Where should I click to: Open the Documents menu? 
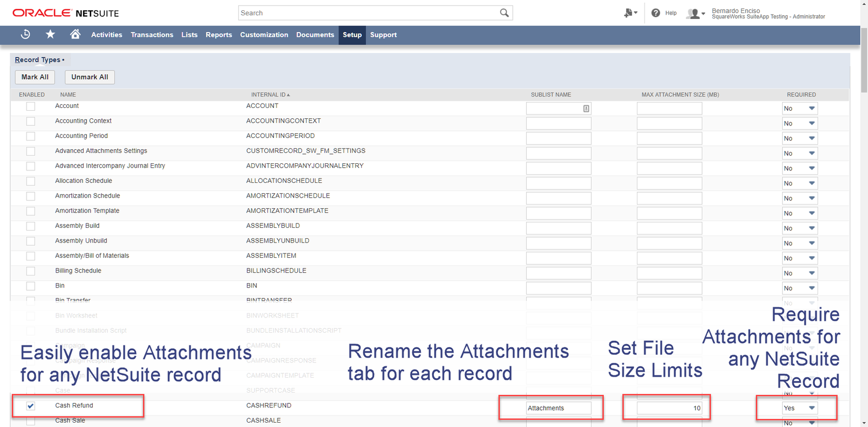[x=315, y=35]
